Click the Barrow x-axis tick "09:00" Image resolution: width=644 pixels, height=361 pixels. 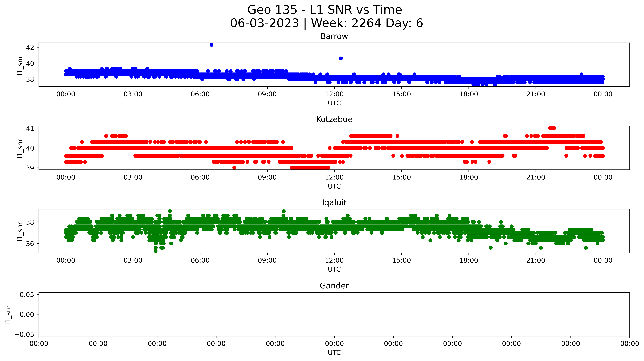point(267,94)
